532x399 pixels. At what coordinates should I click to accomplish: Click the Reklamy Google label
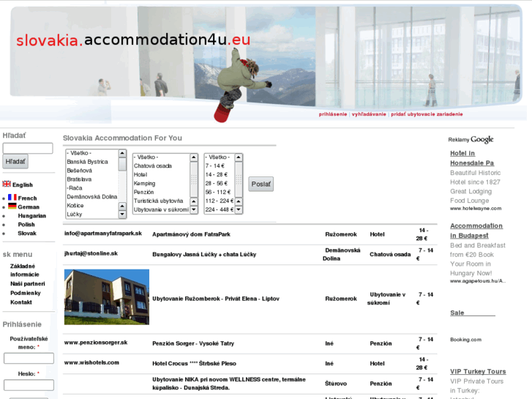point(471,140)
